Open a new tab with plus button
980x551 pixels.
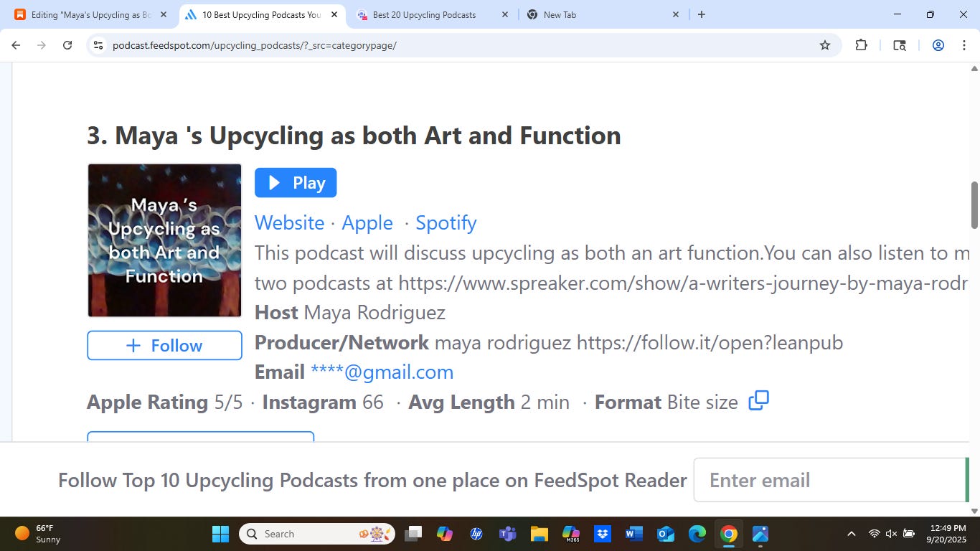[x=702, y=14]
